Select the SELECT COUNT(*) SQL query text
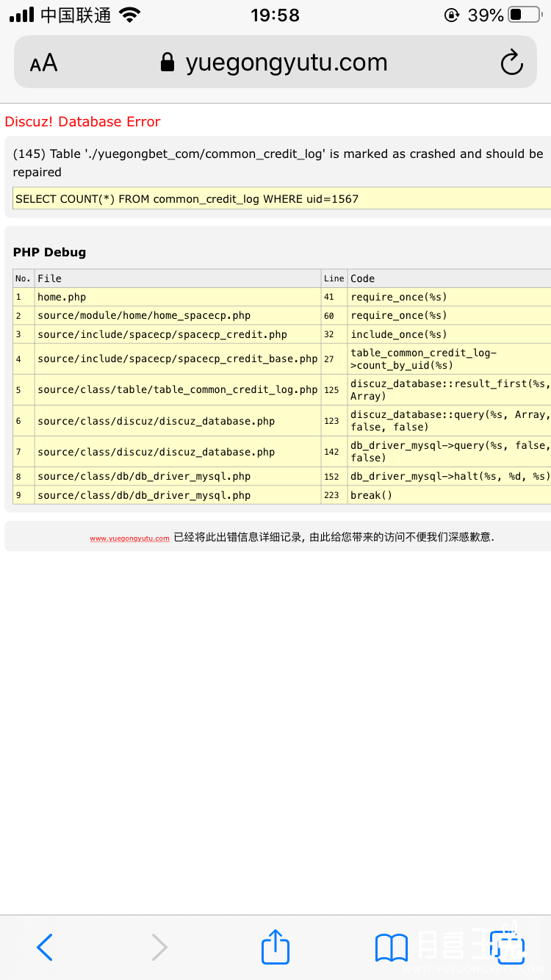Screen dimensions: 551x980 click(187, 198)
